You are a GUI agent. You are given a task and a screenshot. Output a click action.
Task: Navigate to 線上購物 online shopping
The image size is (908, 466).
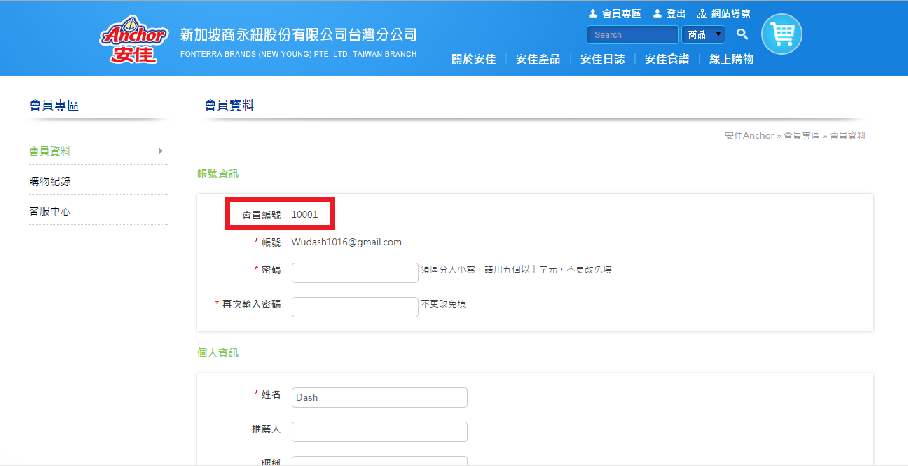point(731,59)
